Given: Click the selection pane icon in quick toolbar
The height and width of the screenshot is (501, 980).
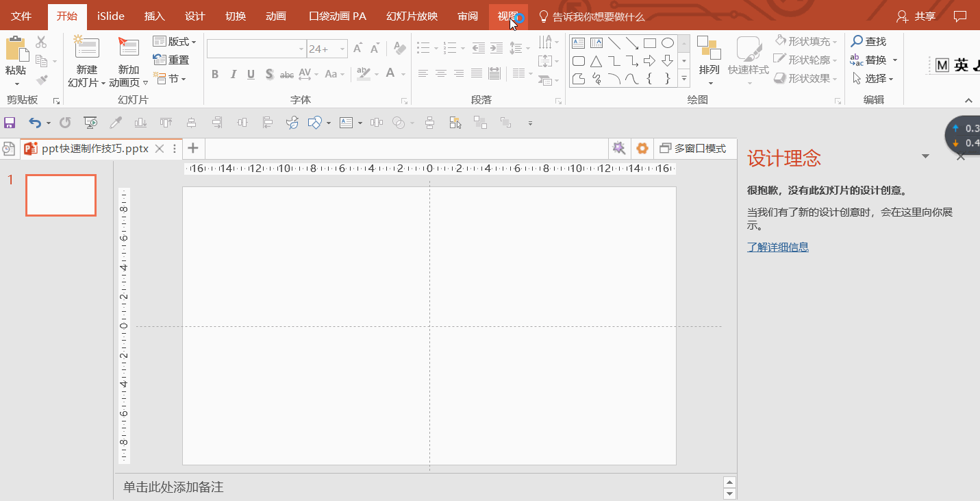Looking at the screenshot, I should pyautogui.click(x=455, y=123).
